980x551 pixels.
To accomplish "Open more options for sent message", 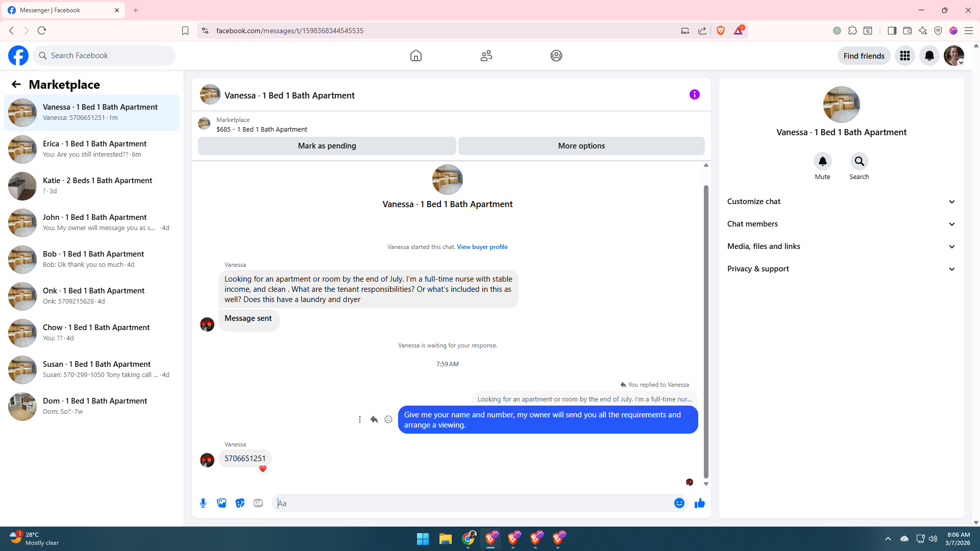I will click(360, 419).
